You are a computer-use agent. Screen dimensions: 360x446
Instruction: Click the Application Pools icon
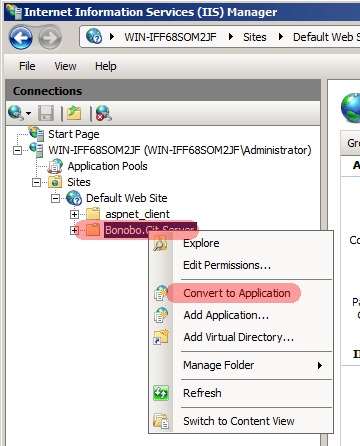[55, 166]
